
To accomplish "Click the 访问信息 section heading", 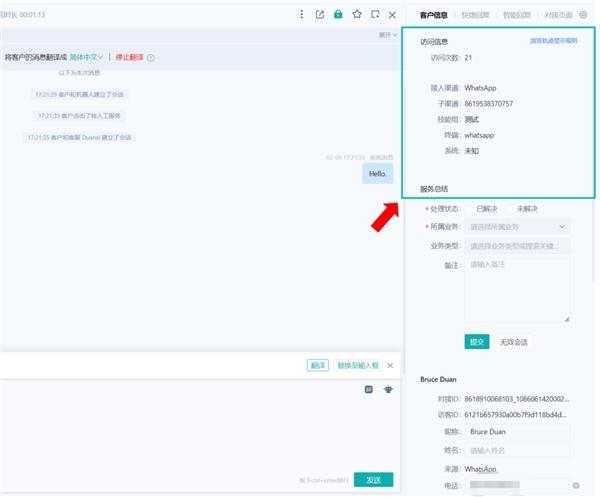I will (x=434, y=42).
